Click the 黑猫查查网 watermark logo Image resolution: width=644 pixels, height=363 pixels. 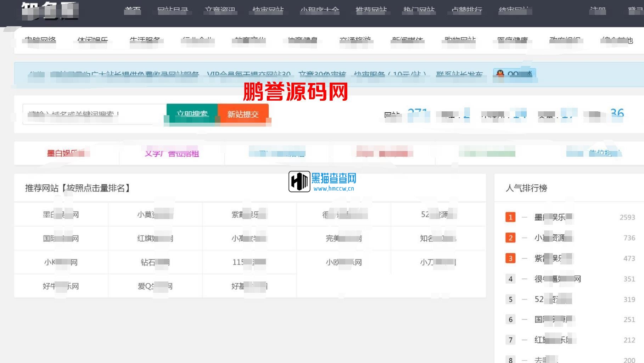click(322, 181)
